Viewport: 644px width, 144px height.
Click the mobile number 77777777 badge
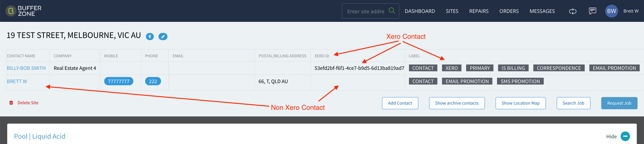[x=118, y=81]
